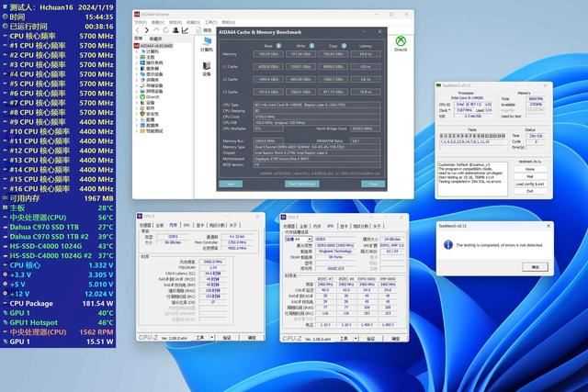Click the 已运行时间 00:38:16 row
Screen dimensions: 588x392
pyautogui.click(x=58, y=27)
